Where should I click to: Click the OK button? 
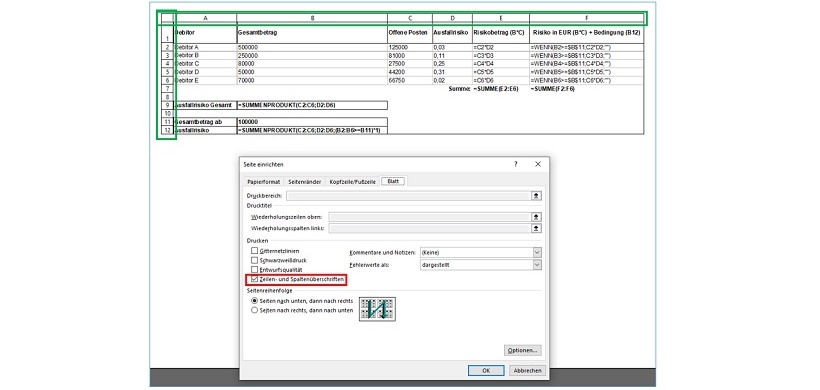pyautogui.click(x=486, y=370)
